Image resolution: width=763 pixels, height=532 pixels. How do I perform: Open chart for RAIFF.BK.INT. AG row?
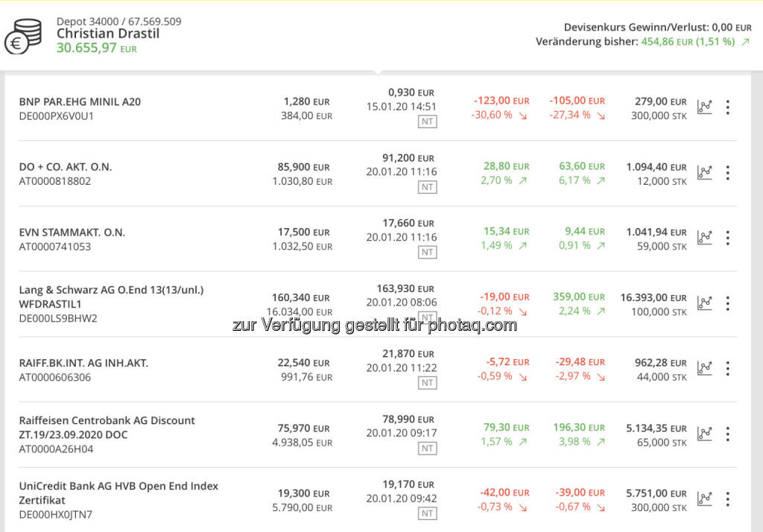tap(704, 368)
